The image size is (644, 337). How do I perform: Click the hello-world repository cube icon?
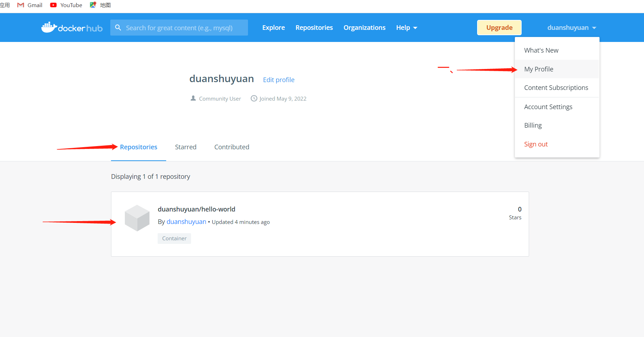(137, 218)
